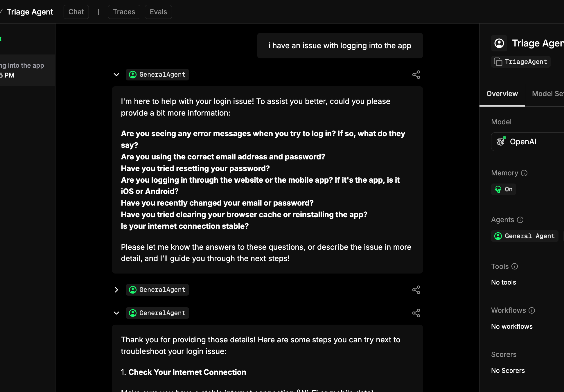Click the Tools info icon

[x=515, y=266]
